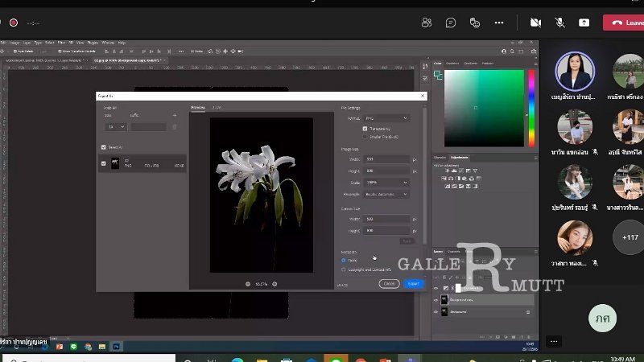Open the Resample method dropdown
Viewport: 644px width, 362px height.
coord(386,194)
